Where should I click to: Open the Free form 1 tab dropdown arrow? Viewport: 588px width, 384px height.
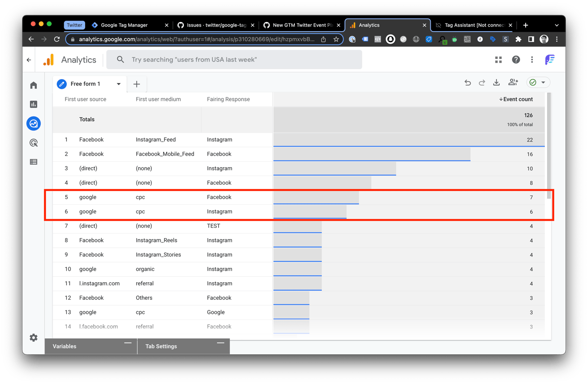click(119, 84)
